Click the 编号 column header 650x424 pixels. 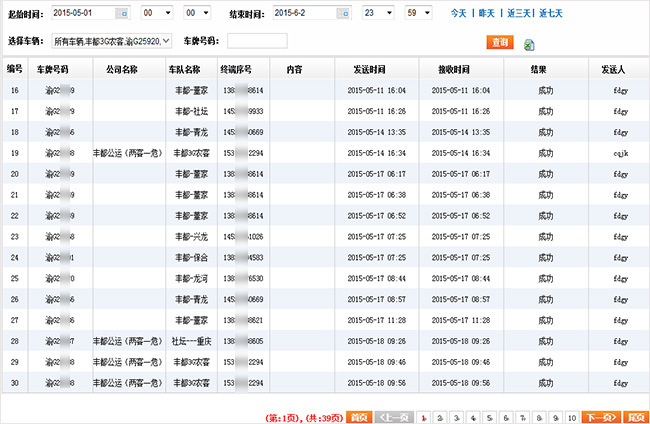[x=15, y=69]
